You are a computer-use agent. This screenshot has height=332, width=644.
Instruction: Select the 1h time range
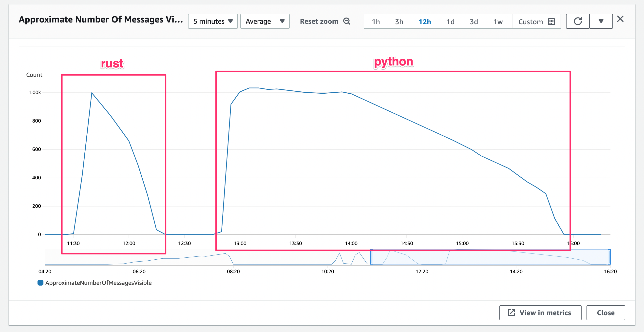(x=376, y=22)
